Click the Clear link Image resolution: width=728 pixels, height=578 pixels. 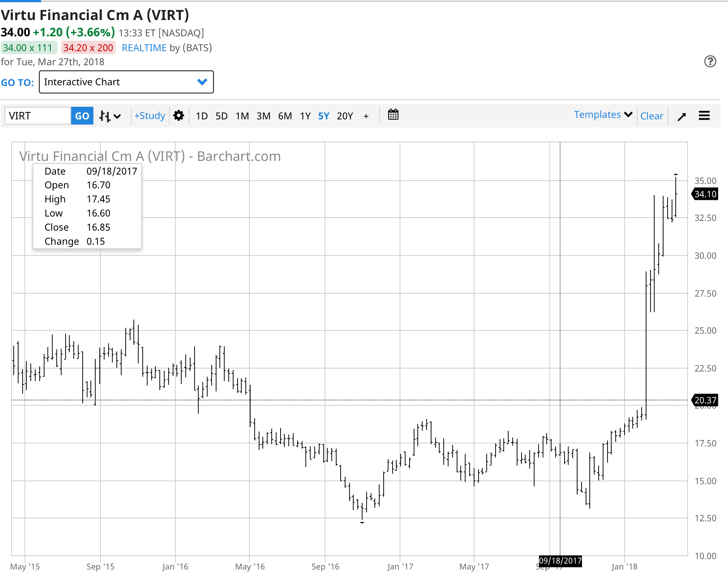pos(652,116)
